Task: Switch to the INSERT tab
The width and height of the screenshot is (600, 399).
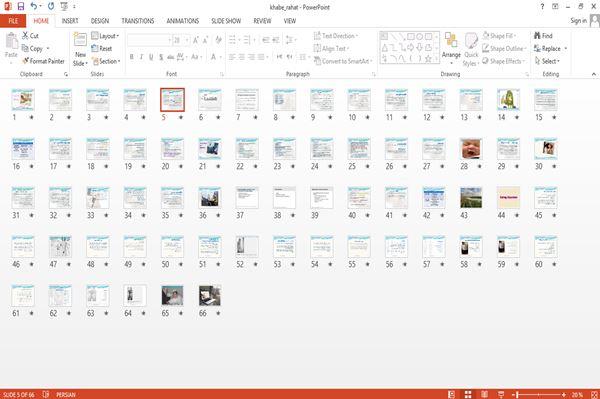Action: coord(70,21)
